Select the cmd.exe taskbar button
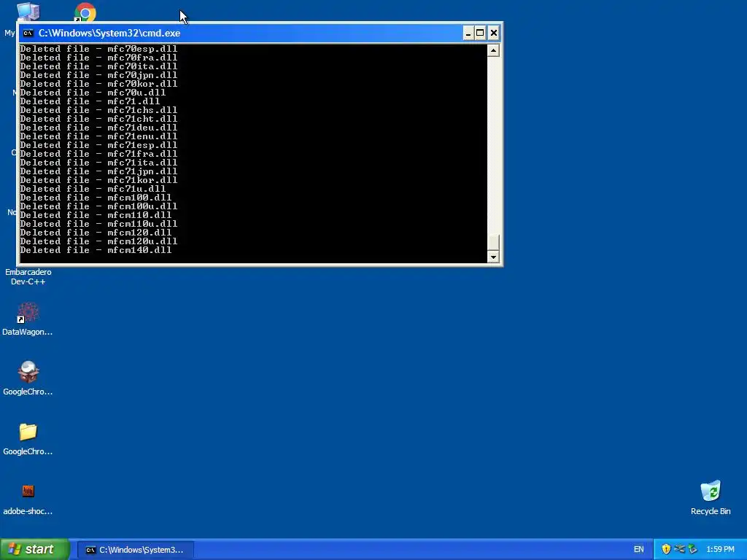Screen dimensions: 747x560 point(135,550)
